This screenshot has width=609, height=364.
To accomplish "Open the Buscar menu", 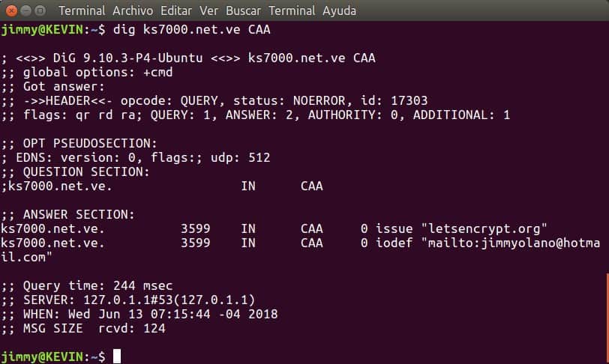I will tap(243, 10).
